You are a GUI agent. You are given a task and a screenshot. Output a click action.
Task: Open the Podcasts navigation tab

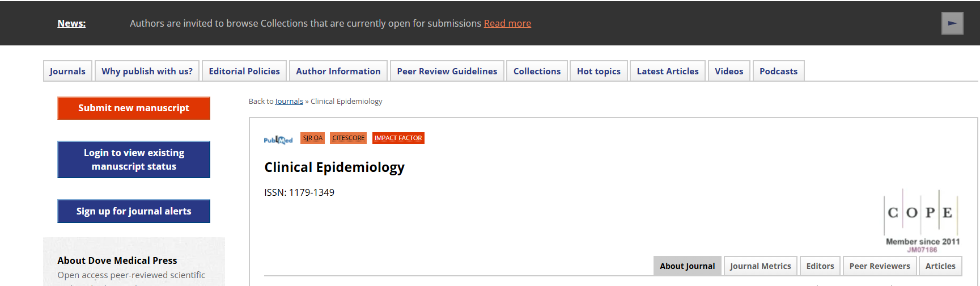click(779, 71)
